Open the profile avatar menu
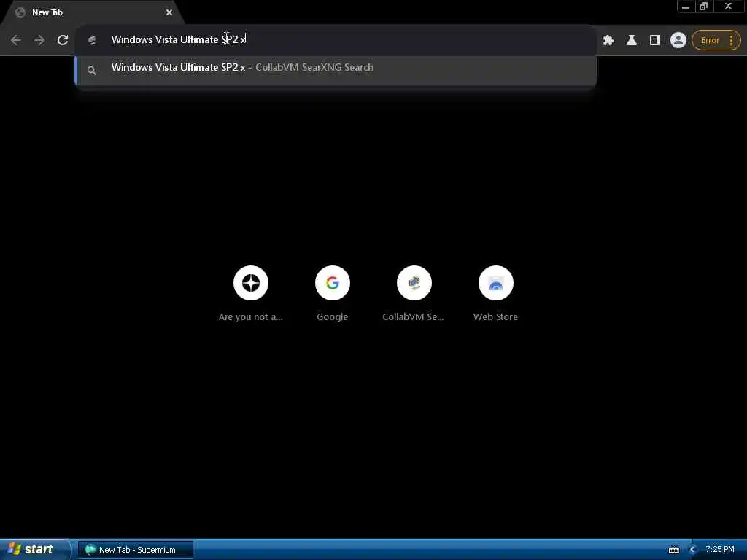 tap(678, 41)
